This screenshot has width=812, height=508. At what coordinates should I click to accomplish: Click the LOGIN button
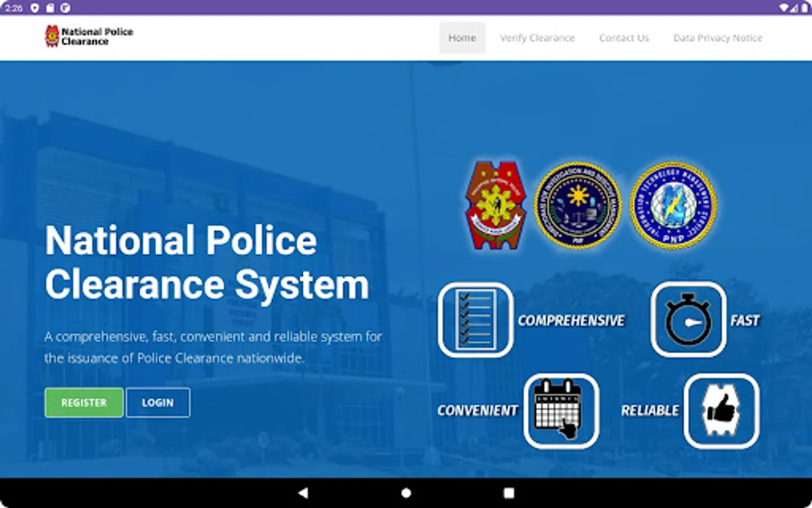[158, 402]
